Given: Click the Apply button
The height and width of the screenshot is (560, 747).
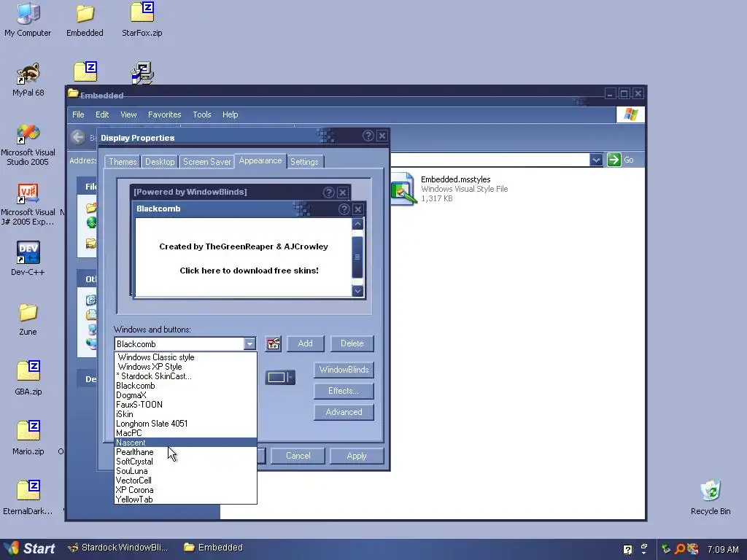Looking at the screenshot, I should tap(357, 456).
